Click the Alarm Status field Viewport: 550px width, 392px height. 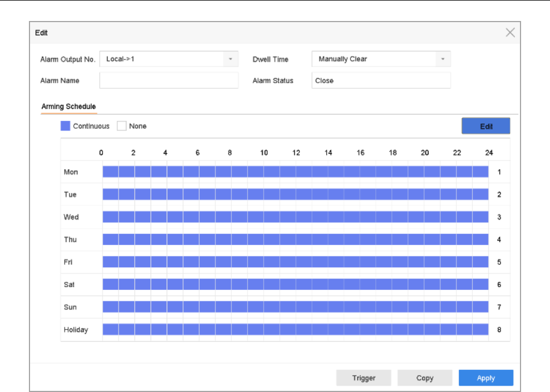tap(381, 81)
